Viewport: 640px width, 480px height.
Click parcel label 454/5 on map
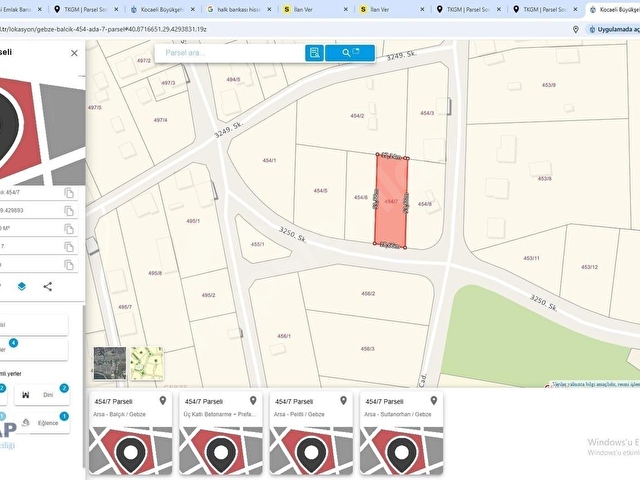(x=320, y=191)
